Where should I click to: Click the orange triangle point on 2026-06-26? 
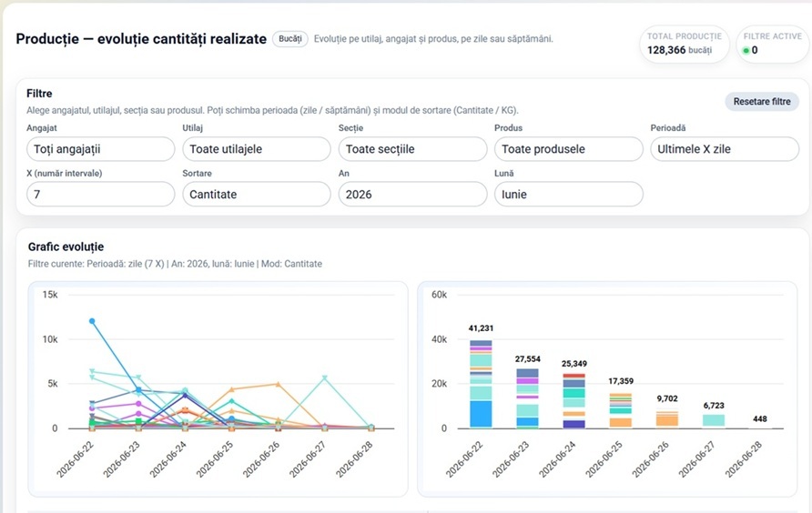[278, 384]
